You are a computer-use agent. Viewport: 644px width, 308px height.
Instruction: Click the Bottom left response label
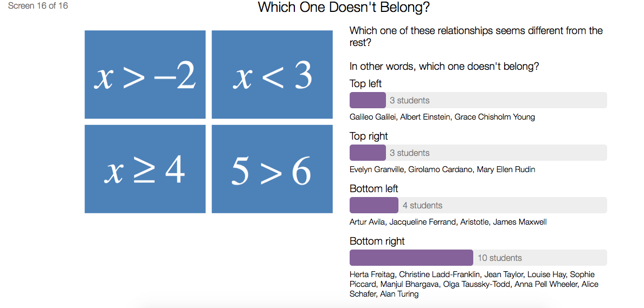(373, 188)
